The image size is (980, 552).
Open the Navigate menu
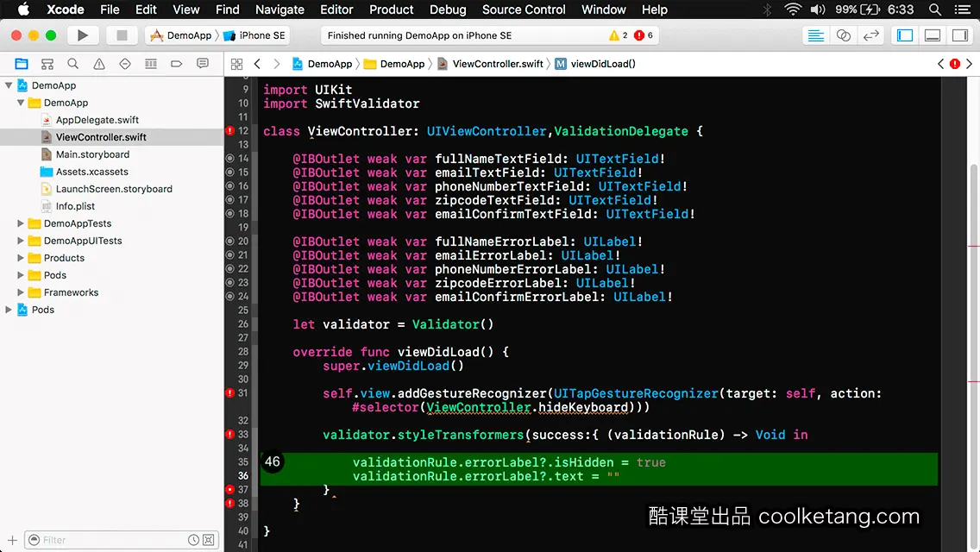click(x=280, y=9)
